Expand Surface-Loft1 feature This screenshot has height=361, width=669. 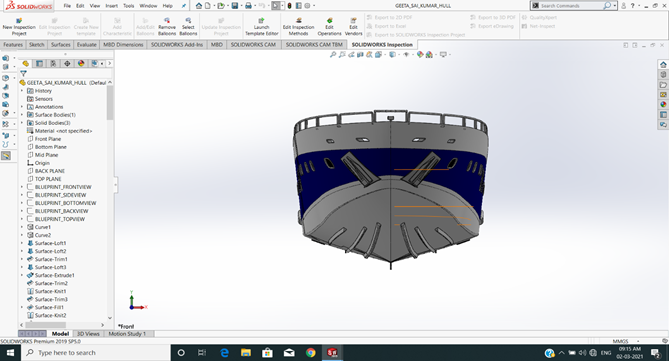pos(22,243)
